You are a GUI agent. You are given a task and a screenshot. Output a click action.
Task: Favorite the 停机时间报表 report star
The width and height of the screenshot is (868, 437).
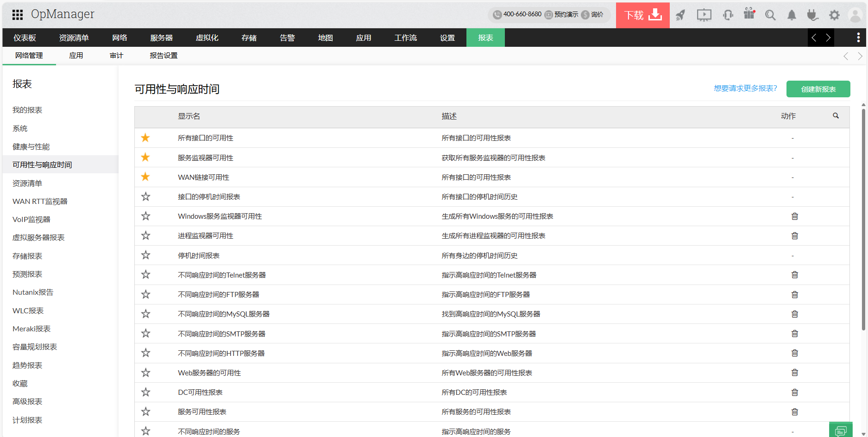point(145,255)
